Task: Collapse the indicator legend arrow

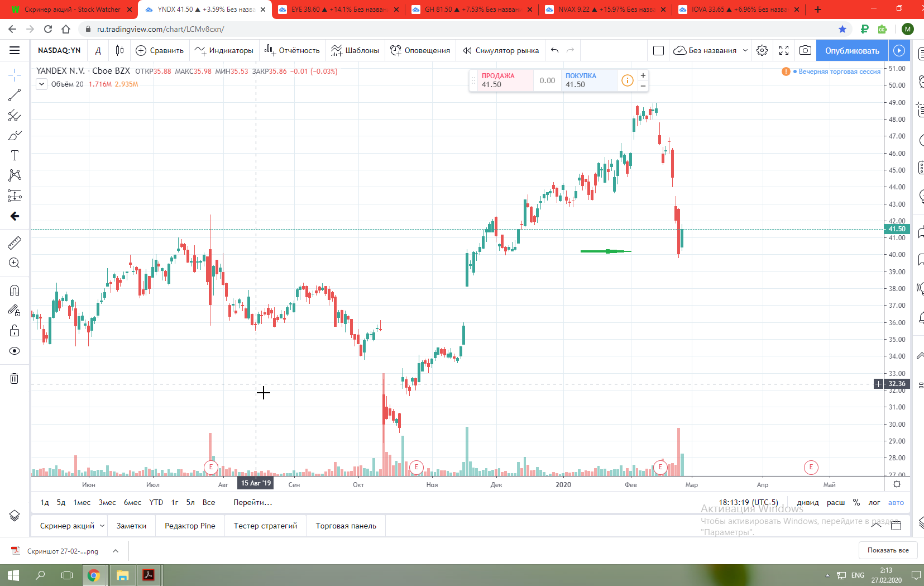Action: (42, 84)
